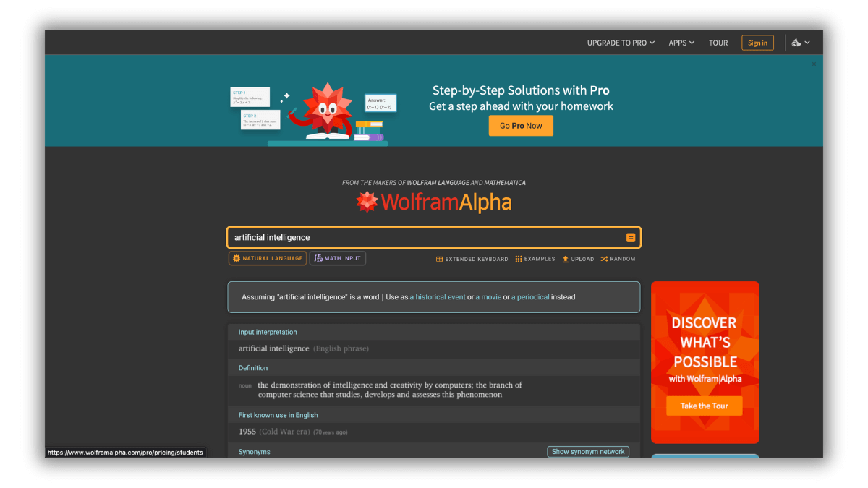Click the Upload icon
This screenshot has width=868, height=488.
point(566,259)
